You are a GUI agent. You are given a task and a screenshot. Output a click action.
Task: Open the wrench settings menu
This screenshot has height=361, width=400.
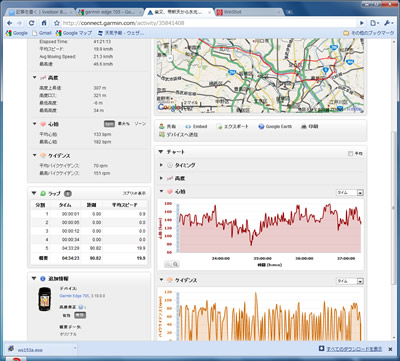click(x=388, y=23)
